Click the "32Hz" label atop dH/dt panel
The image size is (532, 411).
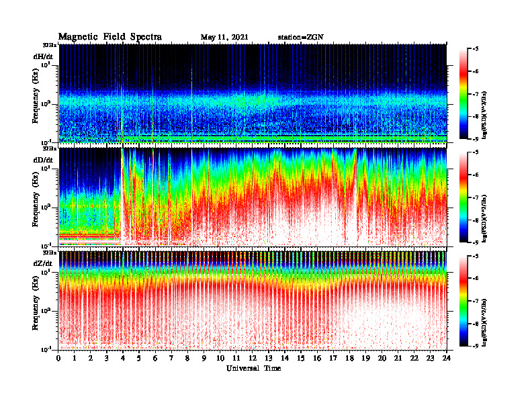tap(49, 44)
